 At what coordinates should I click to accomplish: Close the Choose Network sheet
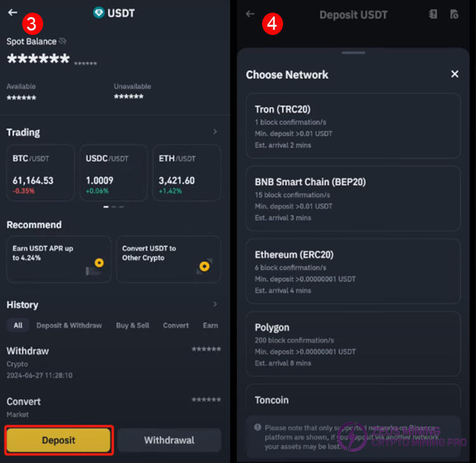[454, 74]
